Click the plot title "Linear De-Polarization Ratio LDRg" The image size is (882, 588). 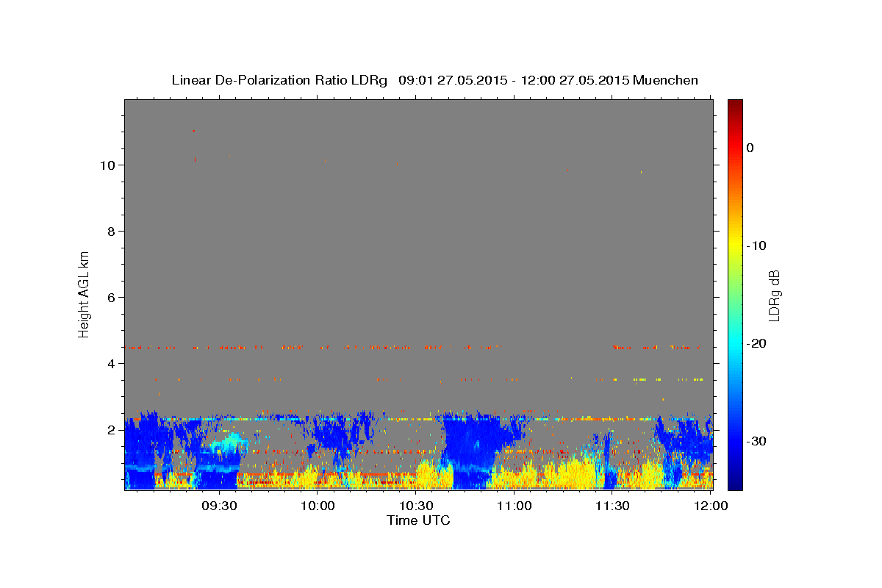click(x=279, y=80)
